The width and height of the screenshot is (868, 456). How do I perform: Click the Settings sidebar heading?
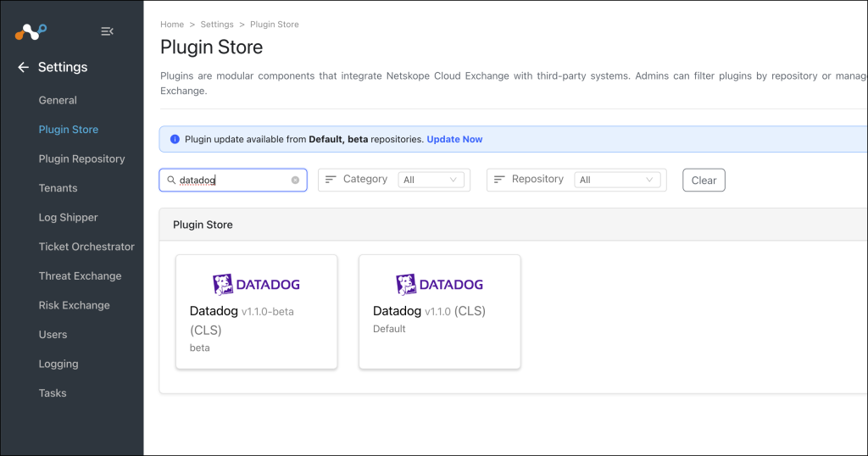pyautogui.click(x=63, y=67)
